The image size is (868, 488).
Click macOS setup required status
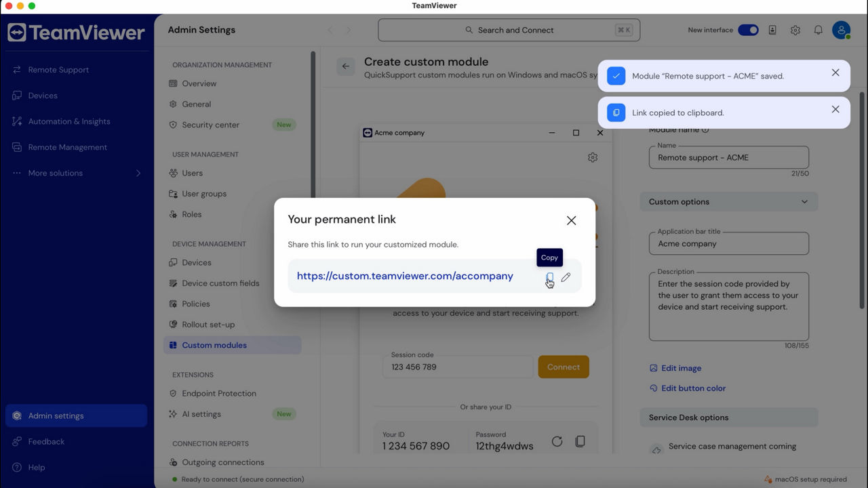(805, 479)
